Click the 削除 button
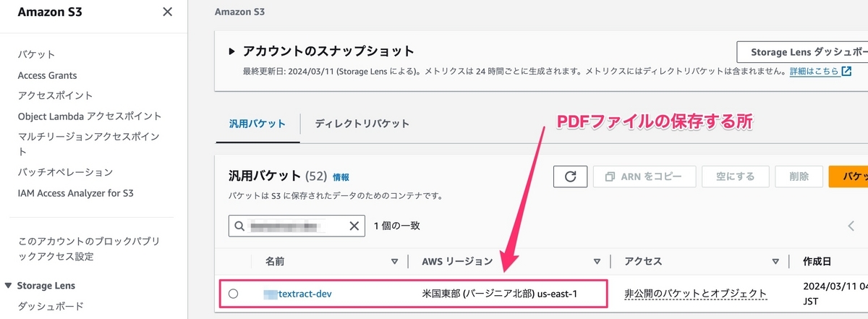 pos(798,176)
